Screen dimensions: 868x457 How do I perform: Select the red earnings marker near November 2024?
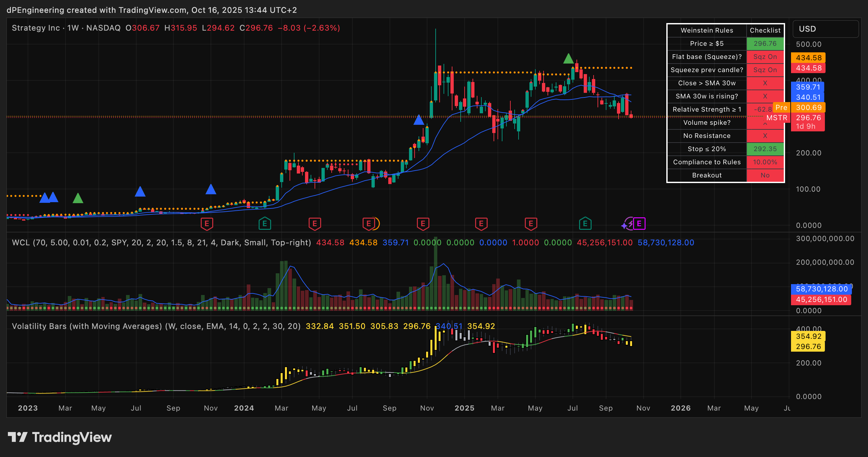(x=423, y=224)
